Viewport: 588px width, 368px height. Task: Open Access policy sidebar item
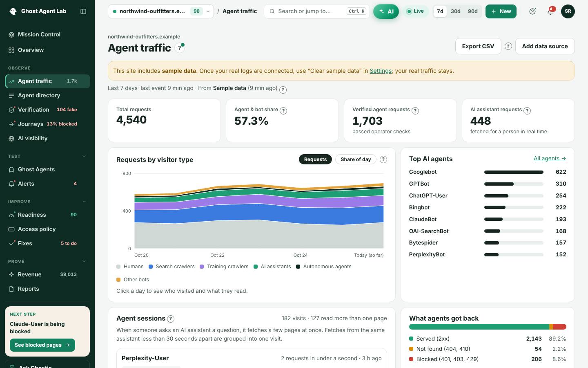click(x=47, y=229)
